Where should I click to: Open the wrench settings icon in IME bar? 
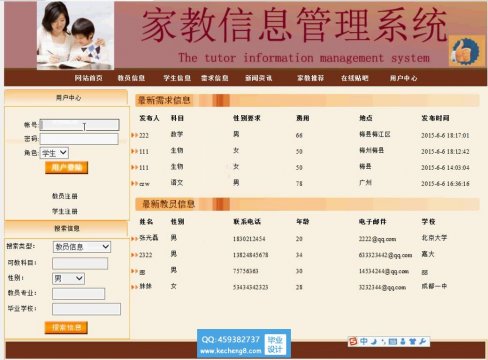(x=422, y=341)
